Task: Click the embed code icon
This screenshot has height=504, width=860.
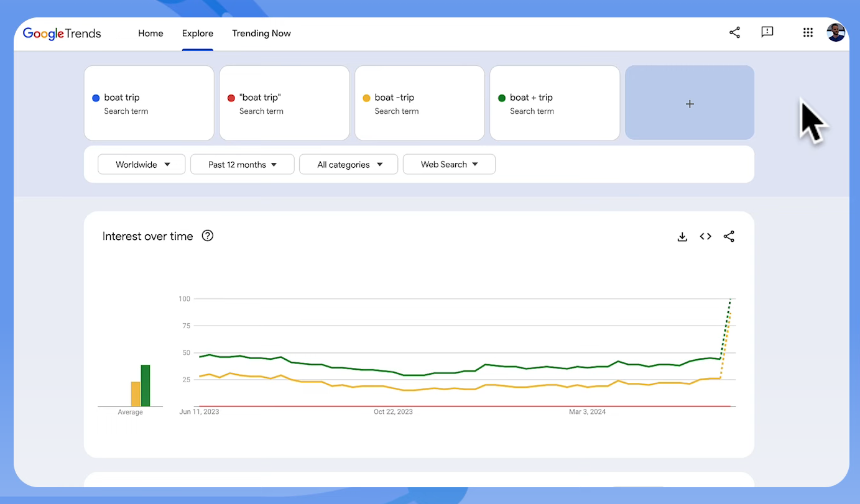Action: pyautogui.click(x=705, y=236)
